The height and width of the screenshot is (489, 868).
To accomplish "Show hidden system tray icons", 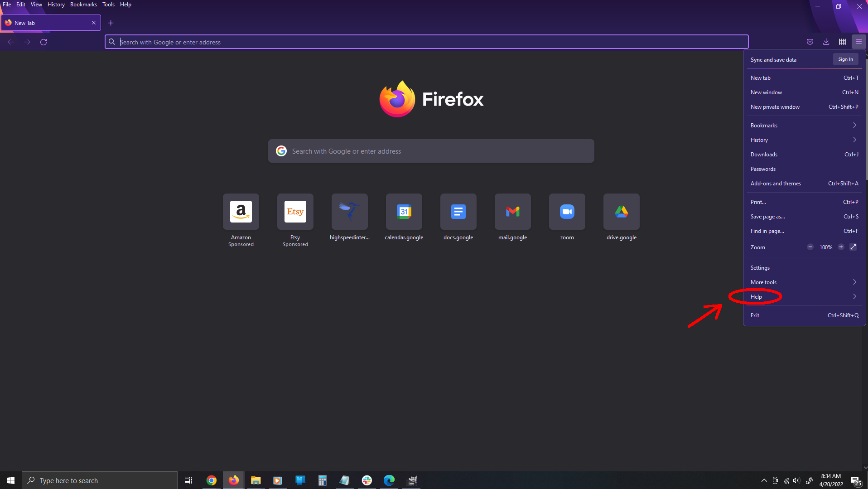I will click(764, 480).
